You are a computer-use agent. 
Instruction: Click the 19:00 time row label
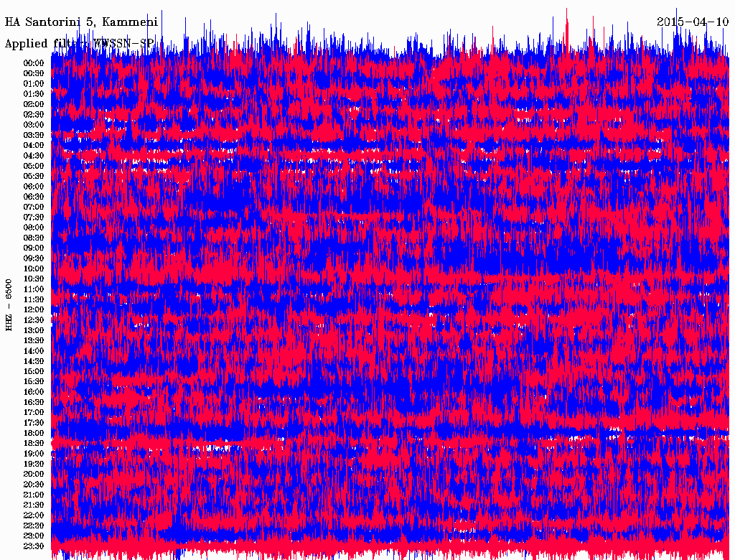point(34,454)
